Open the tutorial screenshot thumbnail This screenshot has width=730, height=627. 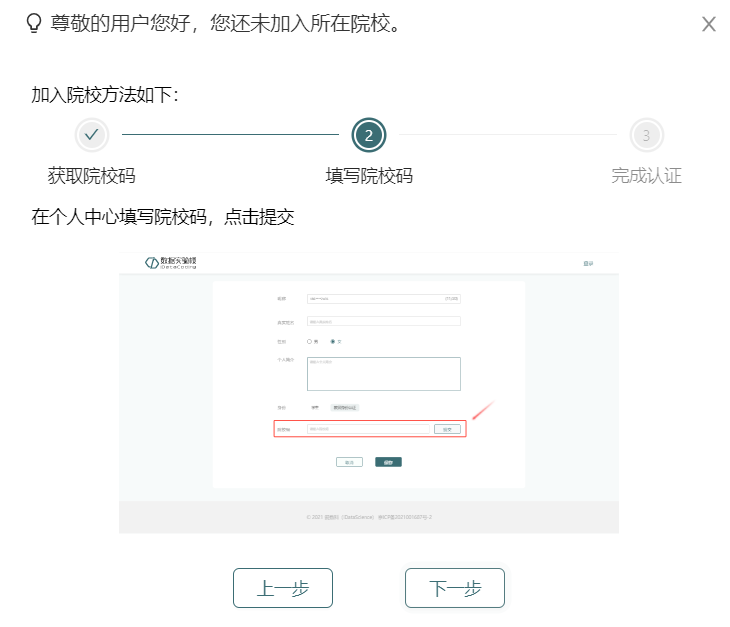[x=369, y=393]
